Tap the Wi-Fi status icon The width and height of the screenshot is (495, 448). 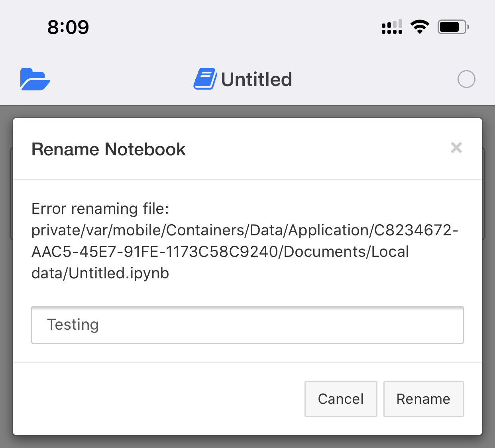(x=420, y=27)
